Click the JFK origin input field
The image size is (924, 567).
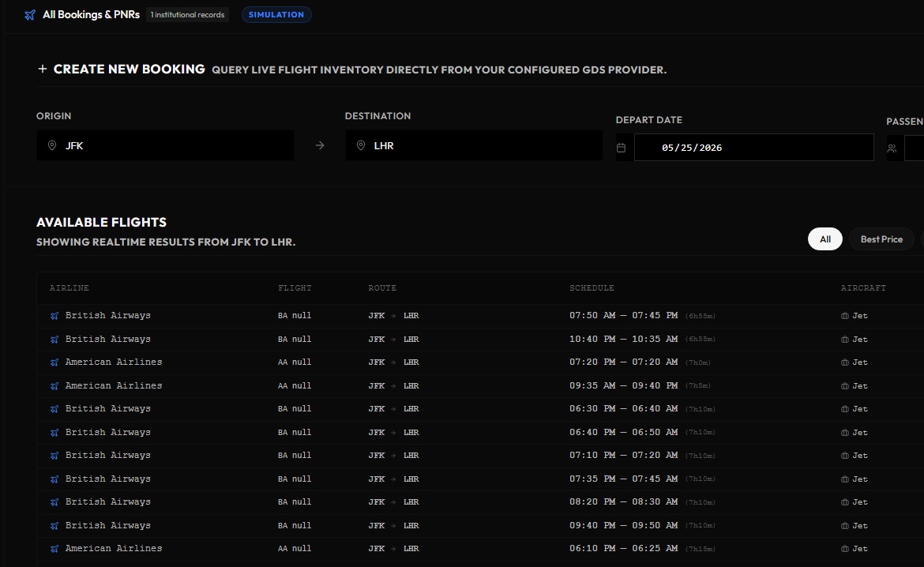click(x=165, y=145)
